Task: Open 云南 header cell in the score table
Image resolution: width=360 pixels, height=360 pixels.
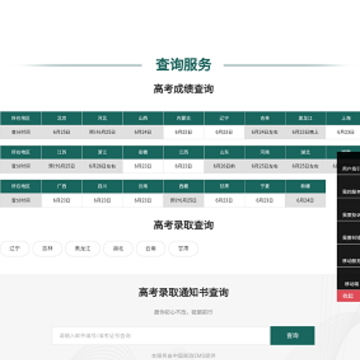Action: tap(143, 187)
